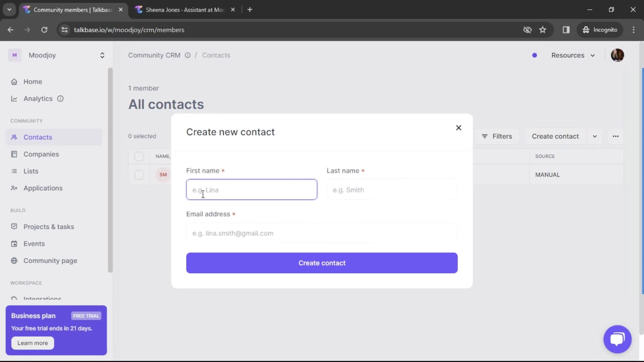Click the First name input field
The image size is (644, 362).
coord(251,190)
